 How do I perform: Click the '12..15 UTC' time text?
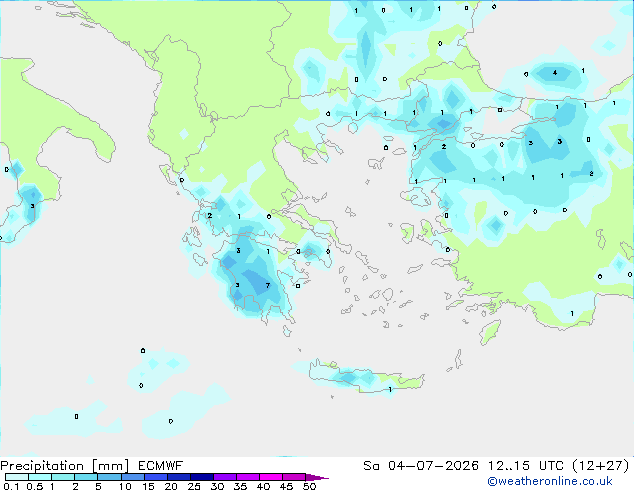tap(526, 466)
